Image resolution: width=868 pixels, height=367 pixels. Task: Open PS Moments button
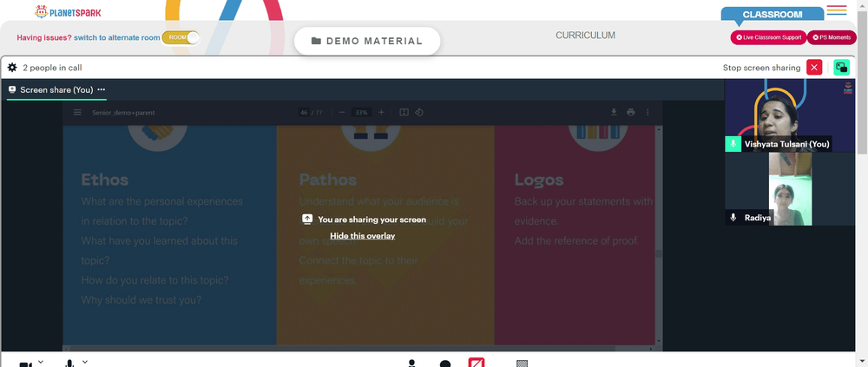[x=832, y=37]
